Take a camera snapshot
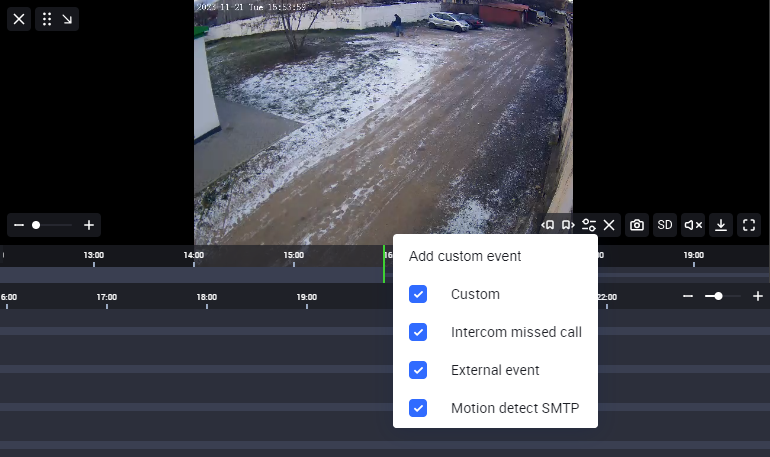This screenshot has width=770, height=457. (637, 225)
